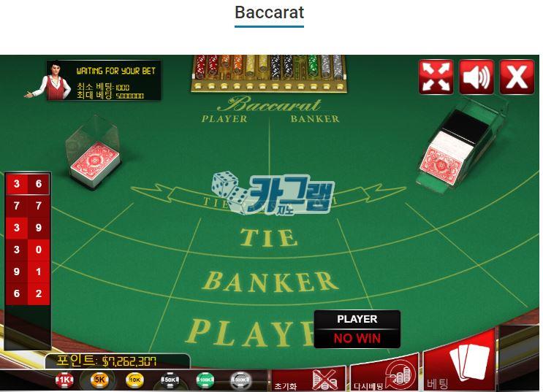This screenshot has height=392, width=543.
Task: Click the discard card holder on the left
Action: pyautogui.click(x=94, y=153)
